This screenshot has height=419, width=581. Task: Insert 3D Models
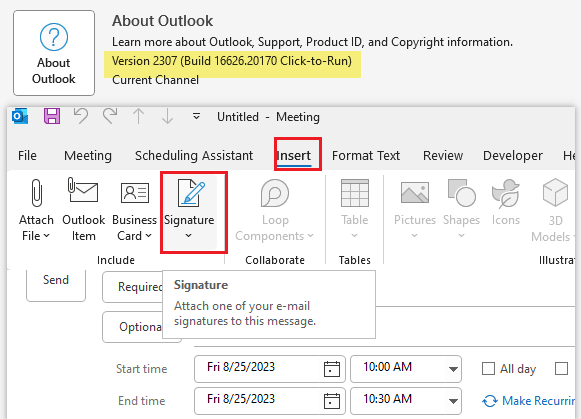[554, 210]
